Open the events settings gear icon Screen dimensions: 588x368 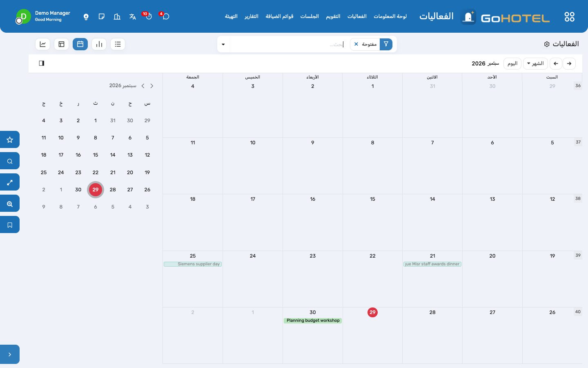[x=547, y=44]
